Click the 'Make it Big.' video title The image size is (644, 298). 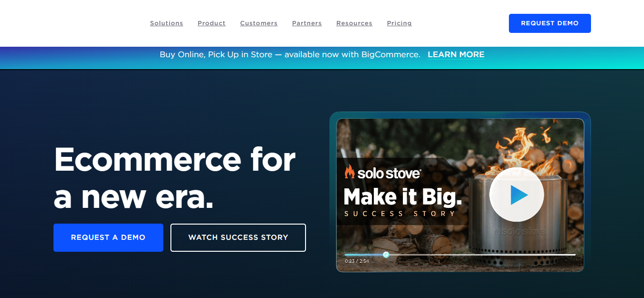point(402,196)
